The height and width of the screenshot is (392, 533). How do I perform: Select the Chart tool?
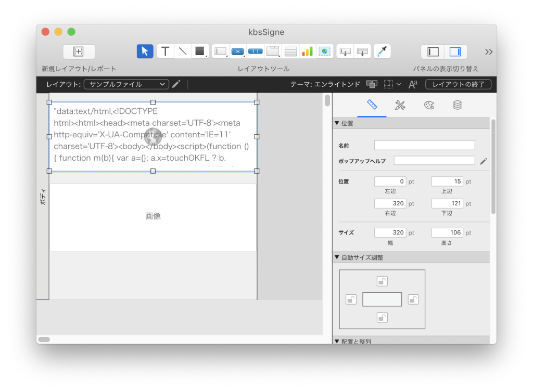pos(307,51)
